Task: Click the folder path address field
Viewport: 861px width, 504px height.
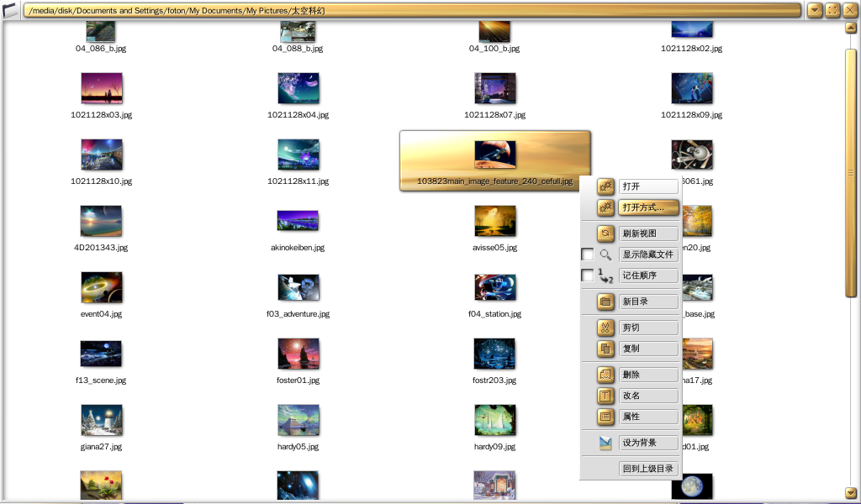Action: point(412,10)
